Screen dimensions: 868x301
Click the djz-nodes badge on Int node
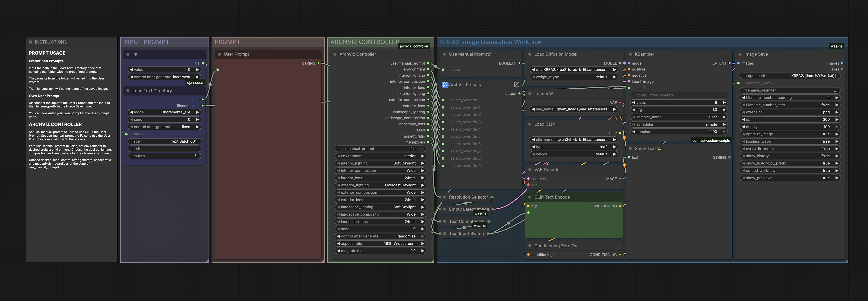coord(195,83)
